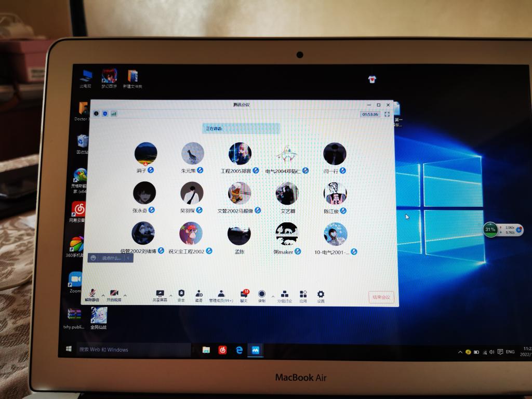
Task: Open 360手机助手 desktop shortcut
Action: point(77,247)
